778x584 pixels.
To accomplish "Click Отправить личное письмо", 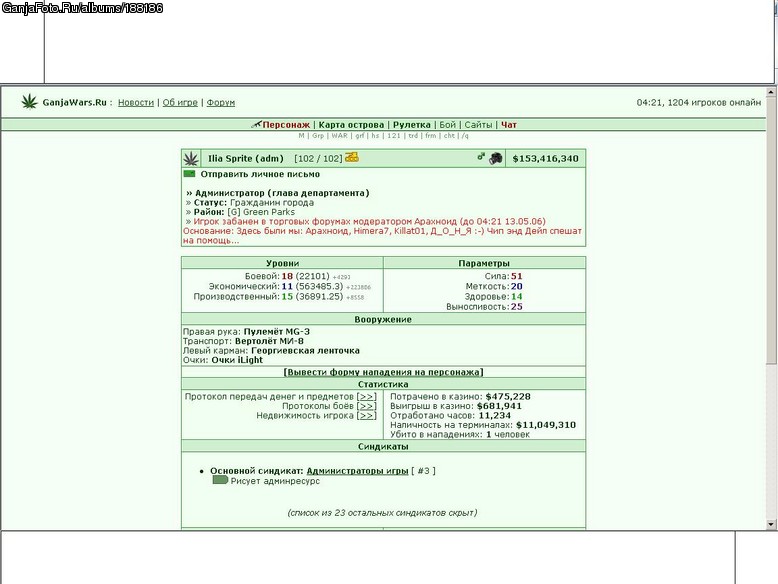I will tap(260, 174).
